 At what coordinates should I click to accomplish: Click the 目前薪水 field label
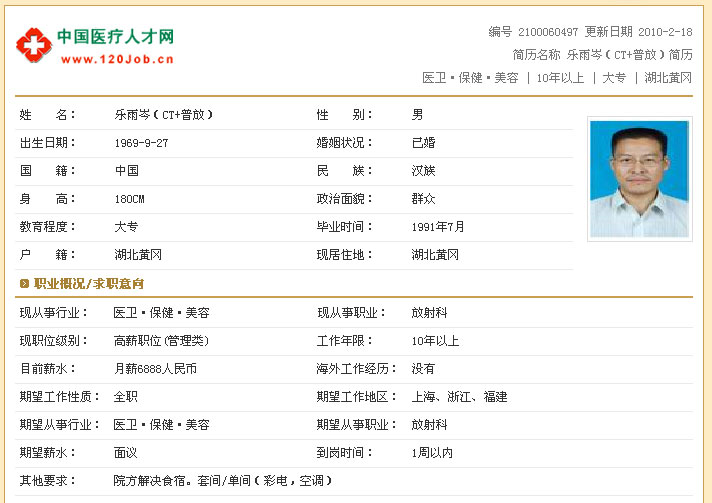click(x=47, y=369)
